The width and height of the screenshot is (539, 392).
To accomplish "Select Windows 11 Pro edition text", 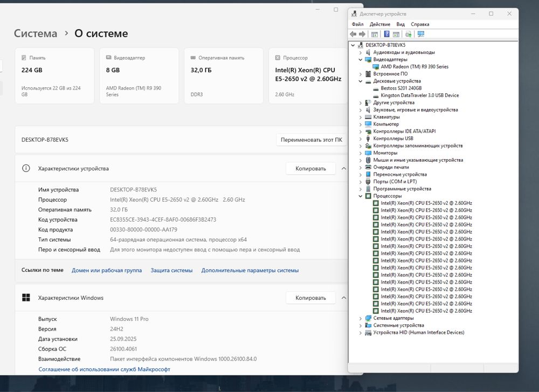I will (x=129, y=319).
